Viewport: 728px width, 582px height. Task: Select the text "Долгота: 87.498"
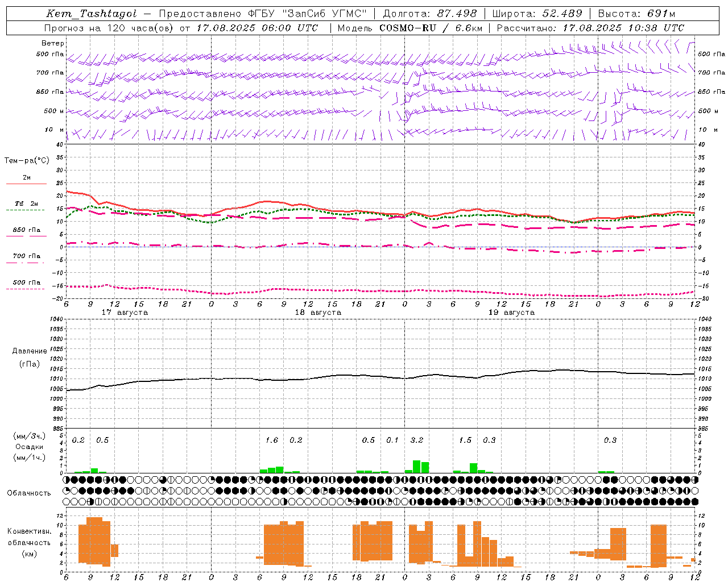pyautogui.click(x=429, y=14)
